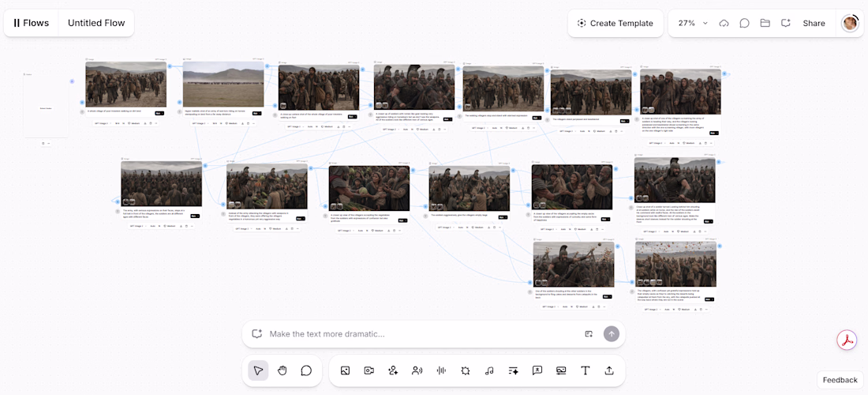Image resolution: width=868 pixels, height=395 pixels.
Task: Select the distant army landscape image
Action: [x=223, y=85]
